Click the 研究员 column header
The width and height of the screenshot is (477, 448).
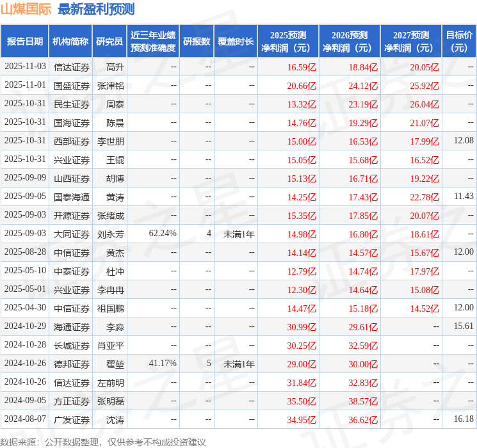coord(109,42)
